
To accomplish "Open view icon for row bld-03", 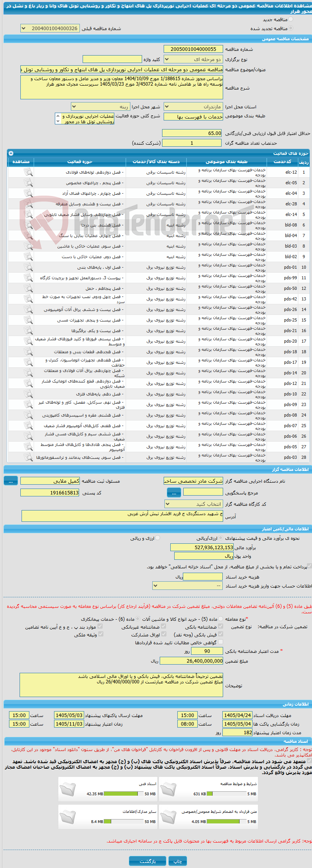I will (x=28, y=246).
